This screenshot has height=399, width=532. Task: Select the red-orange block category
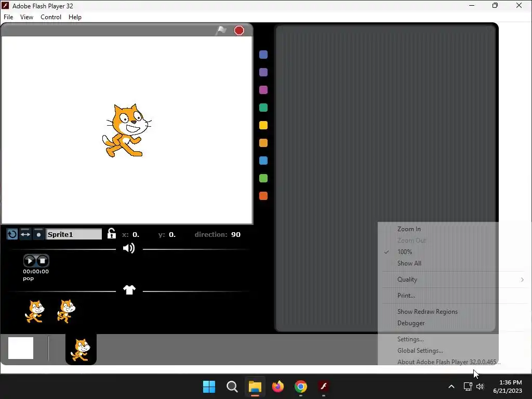[263, 196]
